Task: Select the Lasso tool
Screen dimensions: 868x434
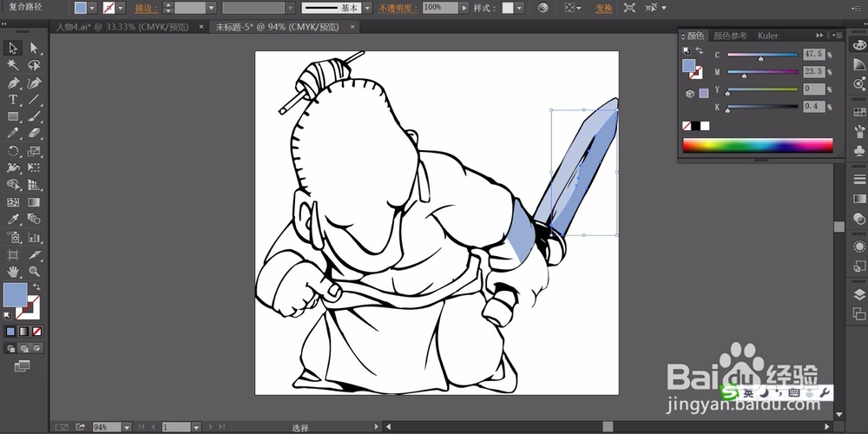Action: pyautogui.click(x=35, y=65)
